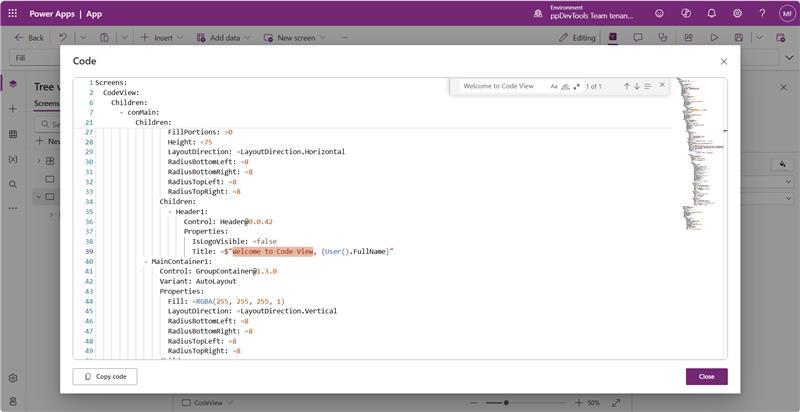Expand the save options dropdown chevron
The height and width of the screenshot is (412, 800).
(760, 38)
